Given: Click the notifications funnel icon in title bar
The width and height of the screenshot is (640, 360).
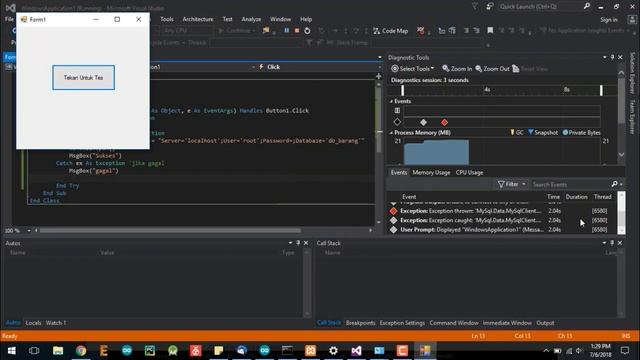Looking at the screenshot, I should coord(475,7).
